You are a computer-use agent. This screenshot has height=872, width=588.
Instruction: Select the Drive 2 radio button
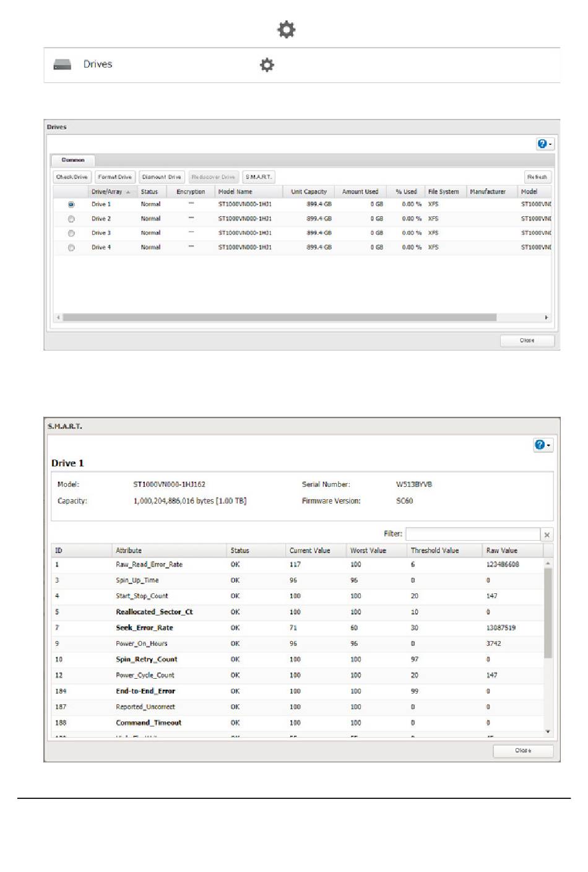pyautogui.click(x=71, y=219)
